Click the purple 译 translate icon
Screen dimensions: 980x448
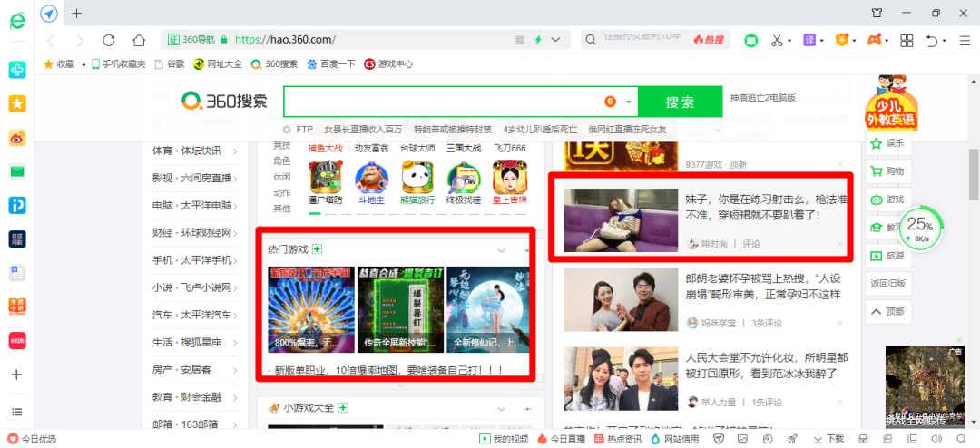coord(809,40)
